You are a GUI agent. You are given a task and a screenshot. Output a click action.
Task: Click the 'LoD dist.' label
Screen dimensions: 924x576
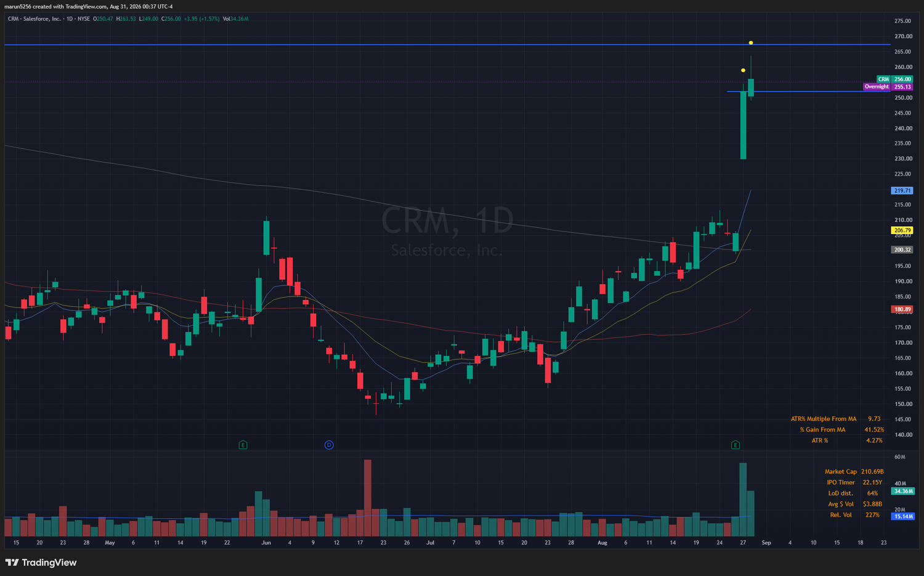841,493
